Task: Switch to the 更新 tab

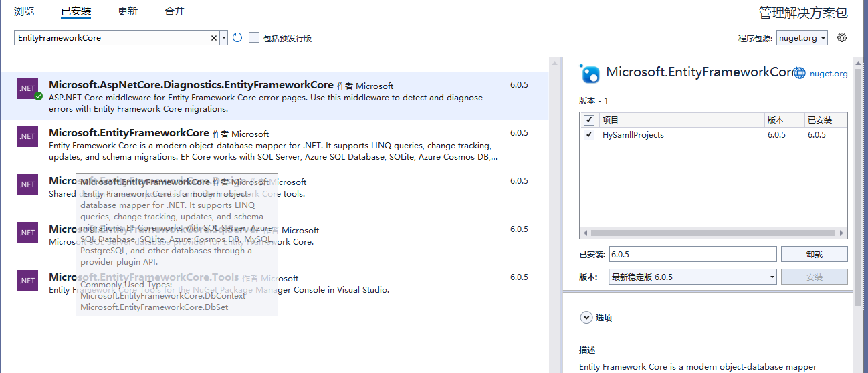Action: coord(128,11)
